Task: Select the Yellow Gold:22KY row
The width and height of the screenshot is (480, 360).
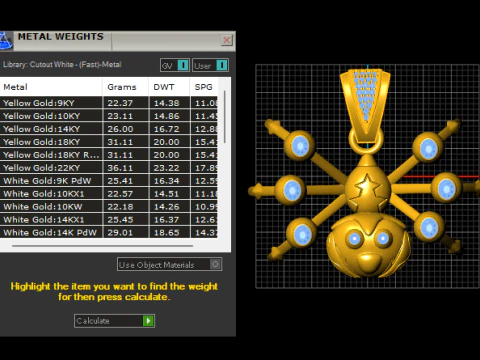Action: (x=109, y=168)
